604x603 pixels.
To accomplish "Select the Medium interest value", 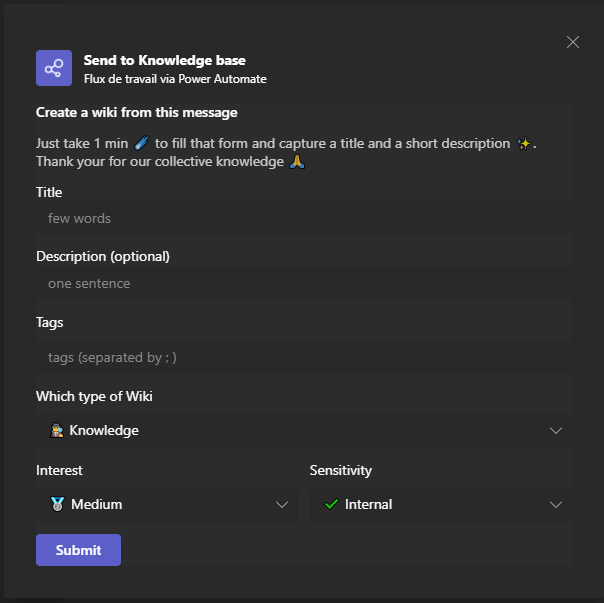I will (x=97, y=504).
